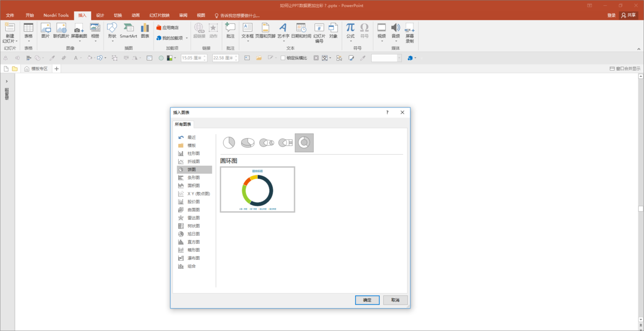
Task: Toggle the 锁定纵横比 checkbox
Action: click(x=283, y=58)
